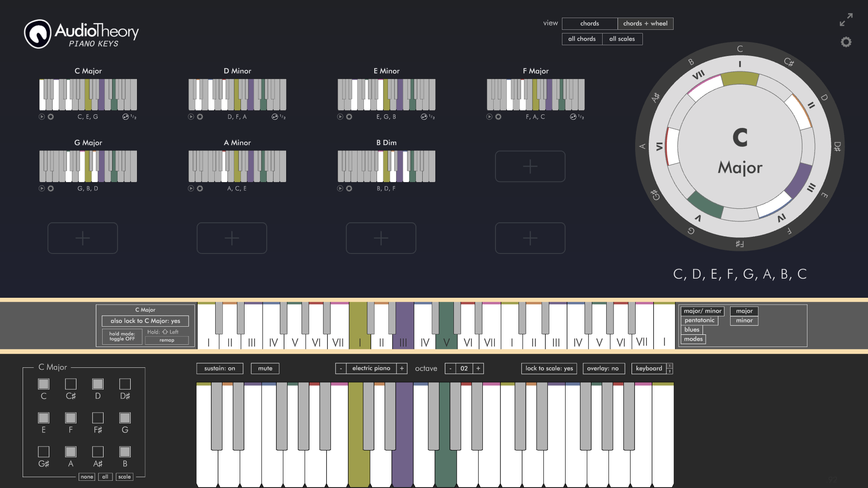Viewport: 868px width, 488px height.
Task: Click the inversion icon under F Major
Action: point(573,117)
